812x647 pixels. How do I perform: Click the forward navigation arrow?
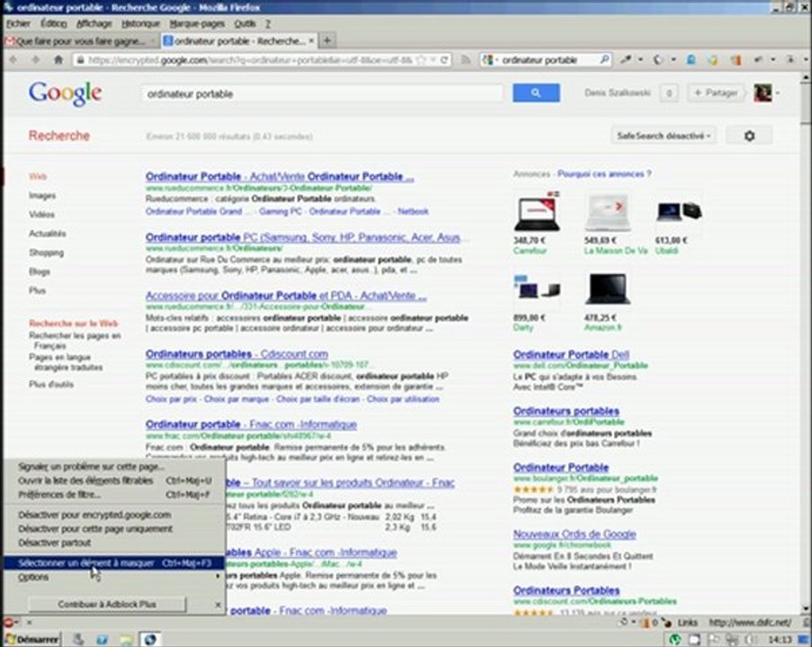pyautogui.click(x=36, y=60)
